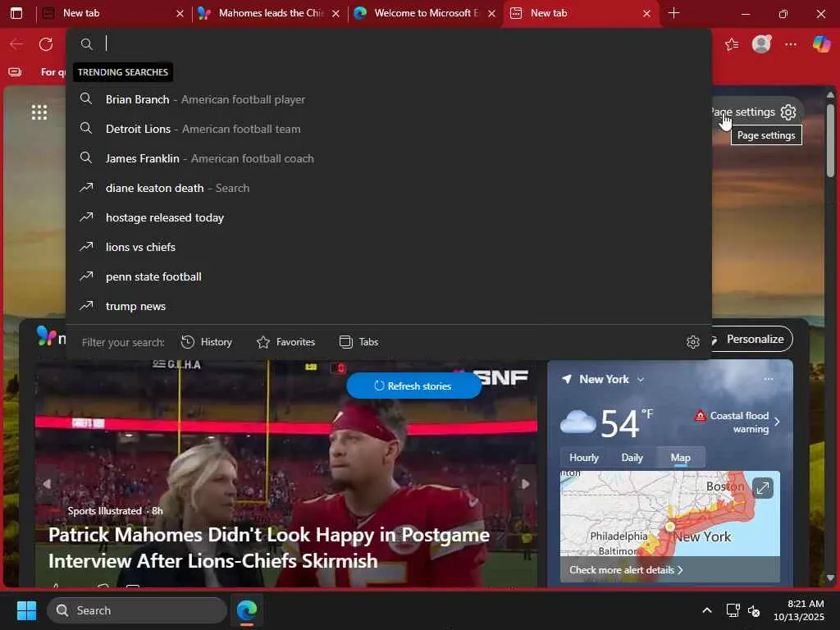Open Microsoft Edge from the taskbar
Image resolution: width=840 pixels, height=630 pixels.
[x=247, y=610]
